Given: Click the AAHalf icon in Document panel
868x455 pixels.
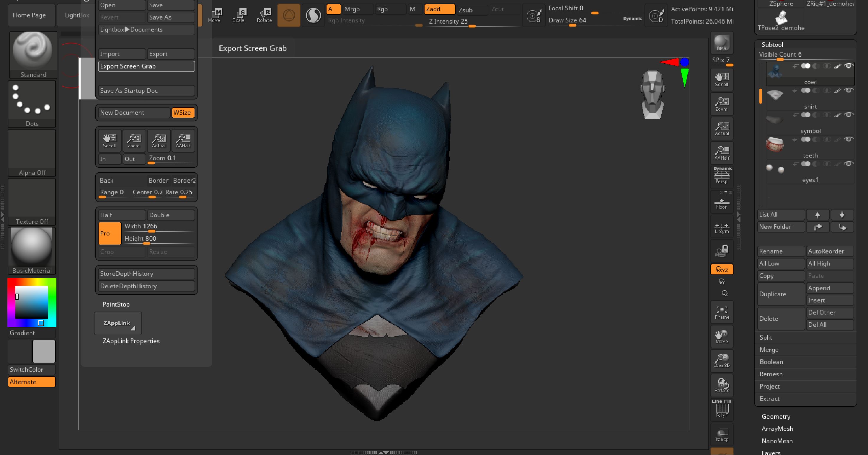Looking at the screenshot, I should 183,140.
